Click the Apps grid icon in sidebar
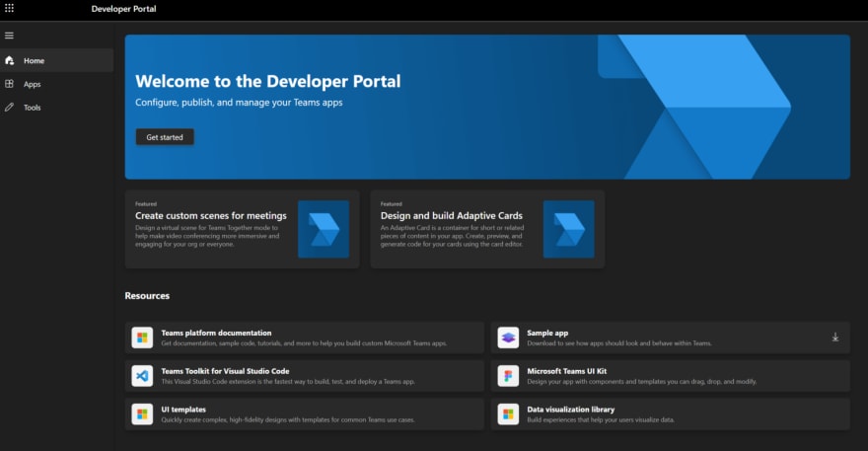Screen dimensions: 868x451 point(10,84)
